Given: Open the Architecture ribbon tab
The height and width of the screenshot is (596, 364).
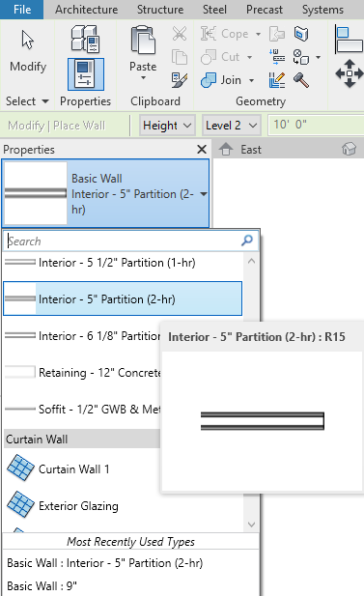Looking at the screenshot, I should (x=87, y=10).
